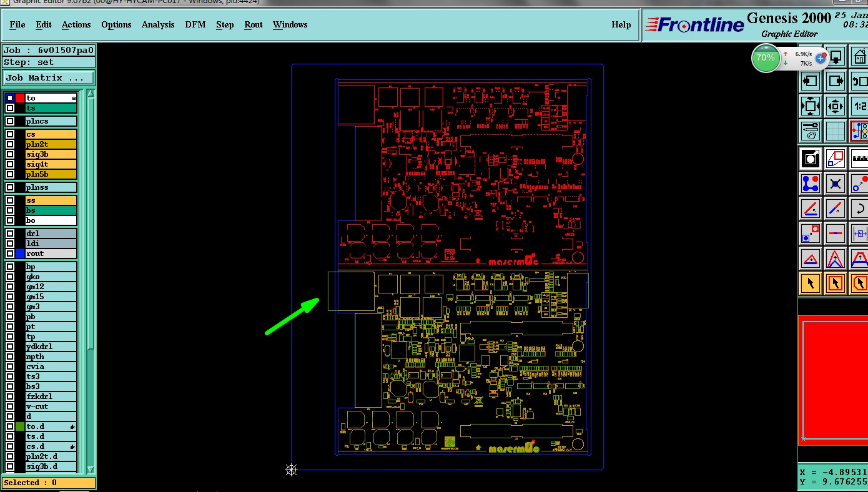Click the pan left arrow icon
Screen dimensions: 868x492
click(x=811, y=81)
